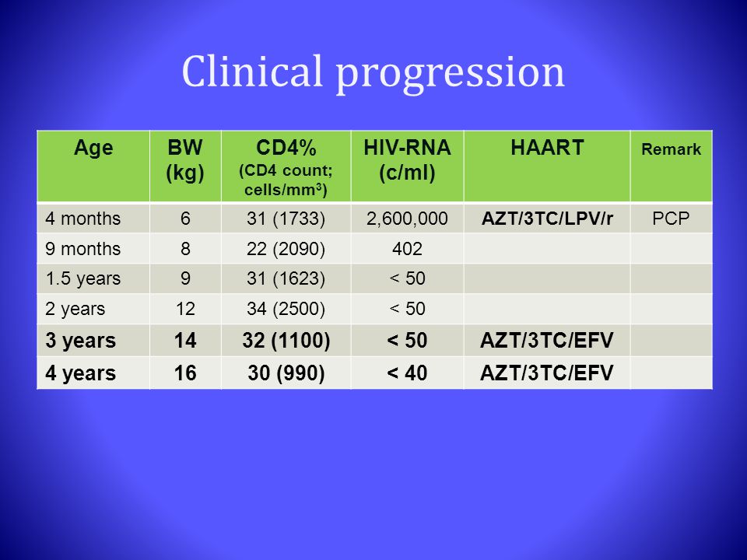Click the 1.5 years age cell
This screenshot has height=560, width=747.
coord(93,278)
